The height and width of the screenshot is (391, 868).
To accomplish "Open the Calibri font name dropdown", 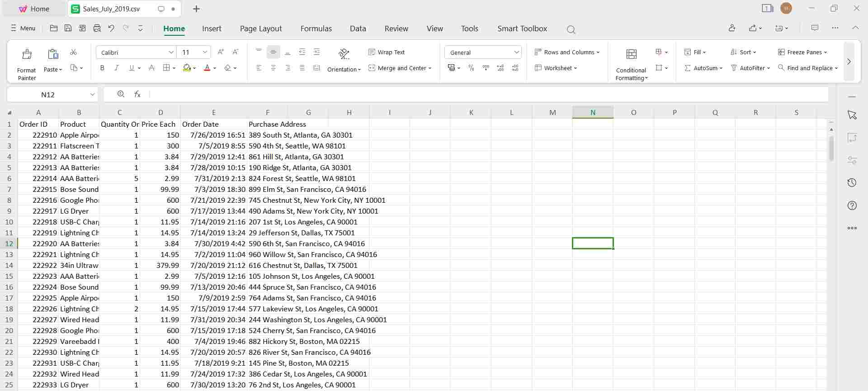I will click(x=171, y=52).
